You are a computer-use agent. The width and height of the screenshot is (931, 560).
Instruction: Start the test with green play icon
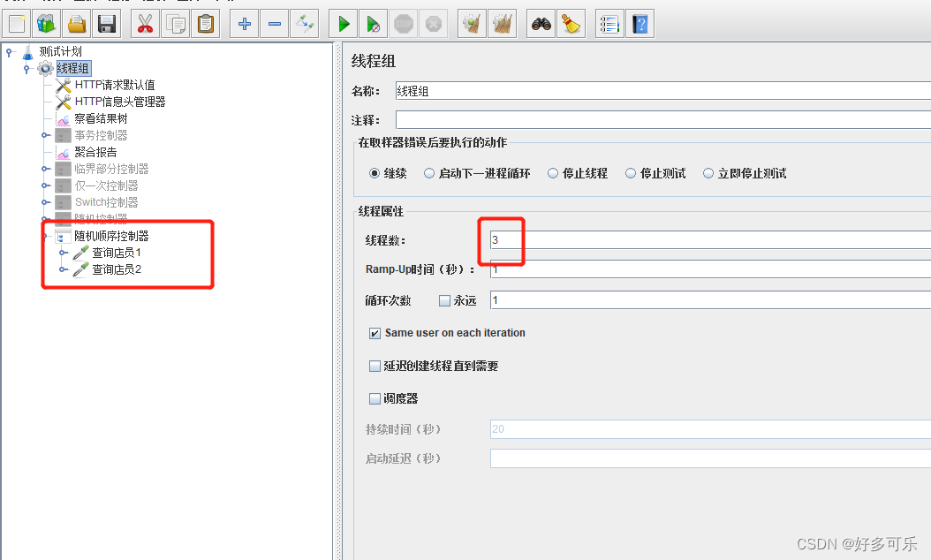[344, 25]
